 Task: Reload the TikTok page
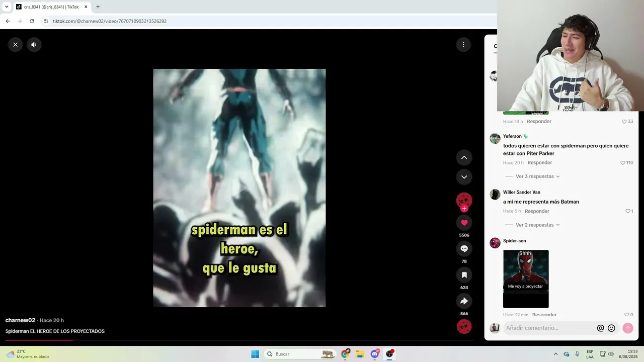click(32, 21)
